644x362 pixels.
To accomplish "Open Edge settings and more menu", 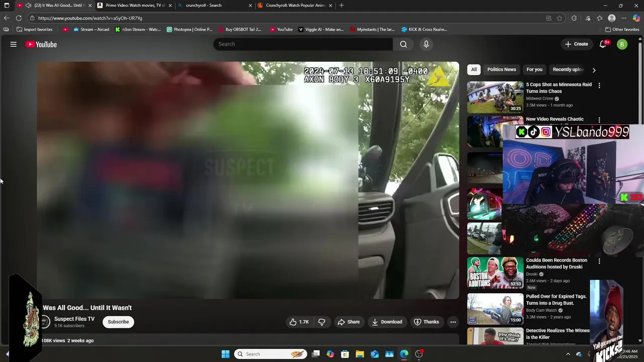I will 624,18.
